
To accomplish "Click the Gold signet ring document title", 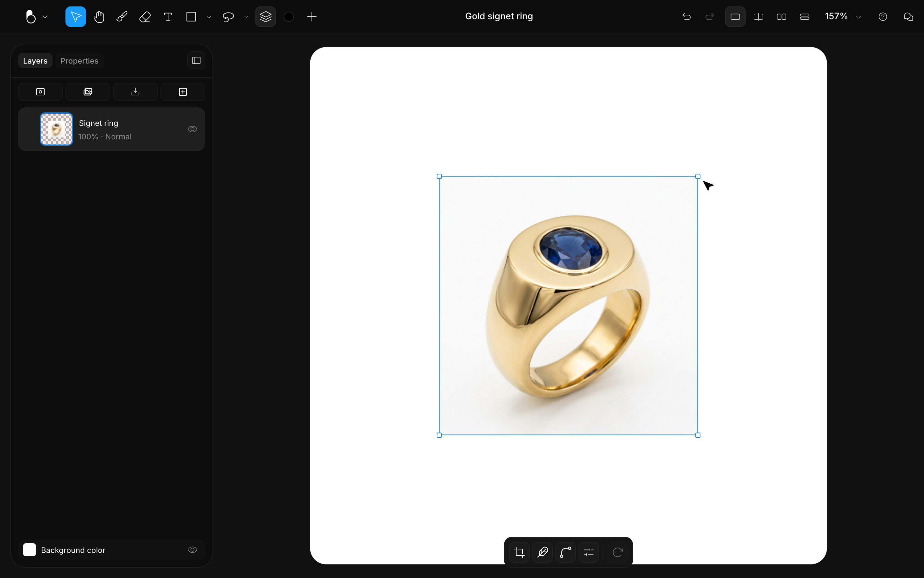I will tap(499, 16).
